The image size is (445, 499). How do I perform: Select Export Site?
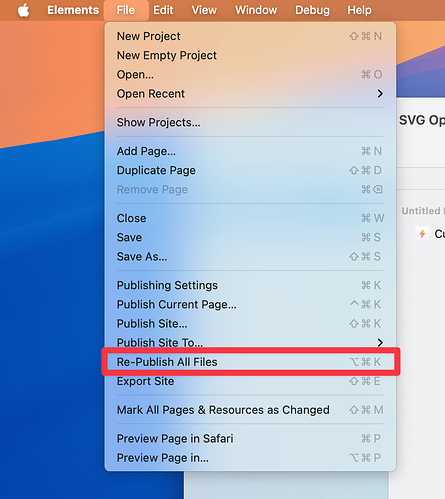(250, 381)
